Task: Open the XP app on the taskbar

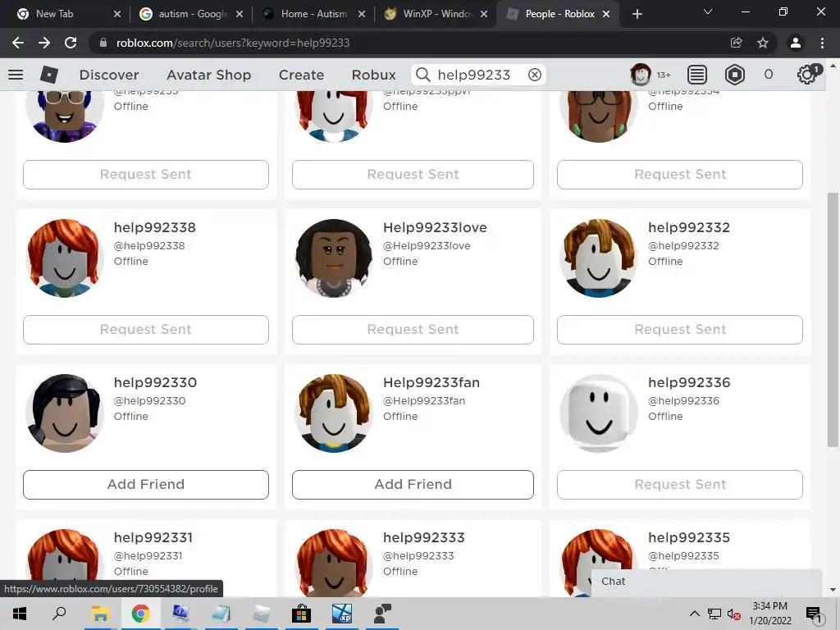Action: 342,614
